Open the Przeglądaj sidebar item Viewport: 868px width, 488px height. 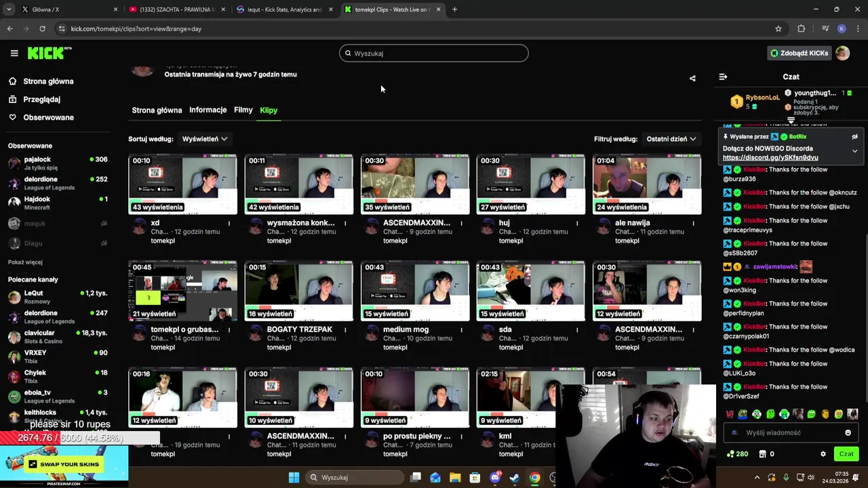click(41, 99)
